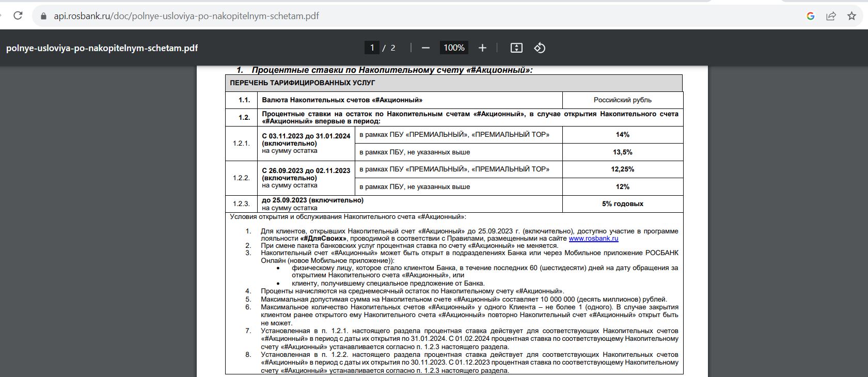Click the rate cell "12,25%"
The image size is (868, 377).
point(623,169)
